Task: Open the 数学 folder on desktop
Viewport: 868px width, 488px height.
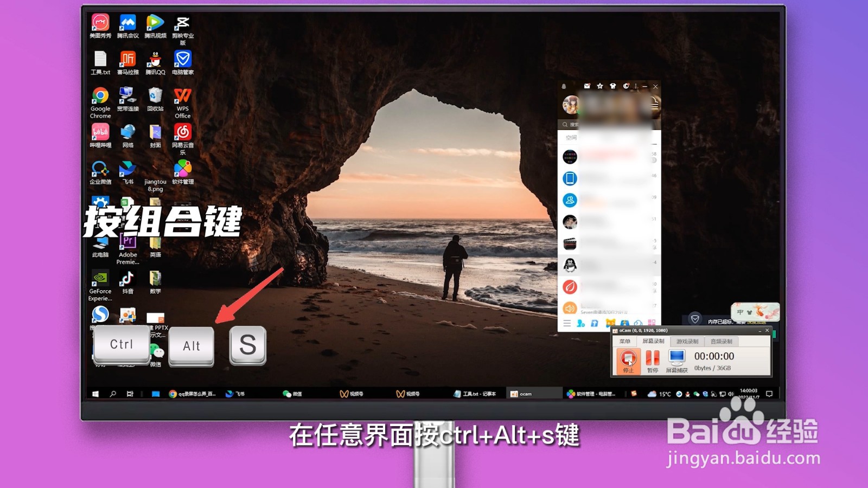Action: point(155,282)
